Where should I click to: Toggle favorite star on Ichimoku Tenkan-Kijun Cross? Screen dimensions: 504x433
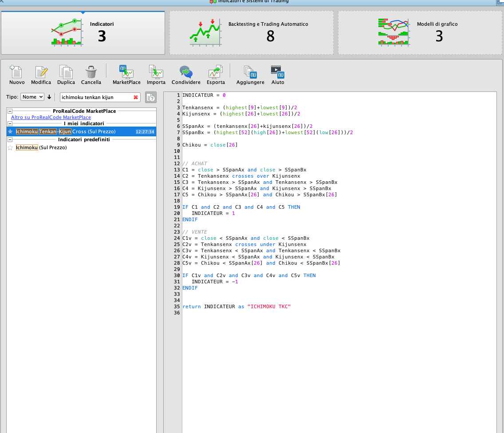click(10, 131)
